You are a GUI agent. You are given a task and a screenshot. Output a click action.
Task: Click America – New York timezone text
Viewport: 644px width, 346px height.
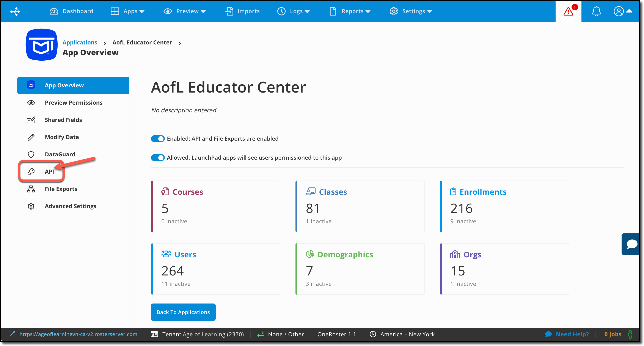pyautogui.click(x=407, y=334)
